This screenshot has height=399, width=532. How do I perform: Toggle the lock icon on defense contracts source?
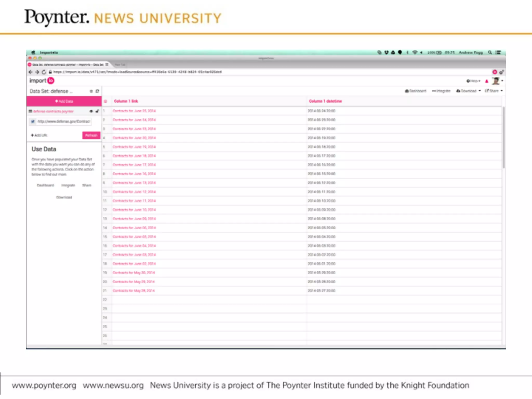[x=97, y=111]
